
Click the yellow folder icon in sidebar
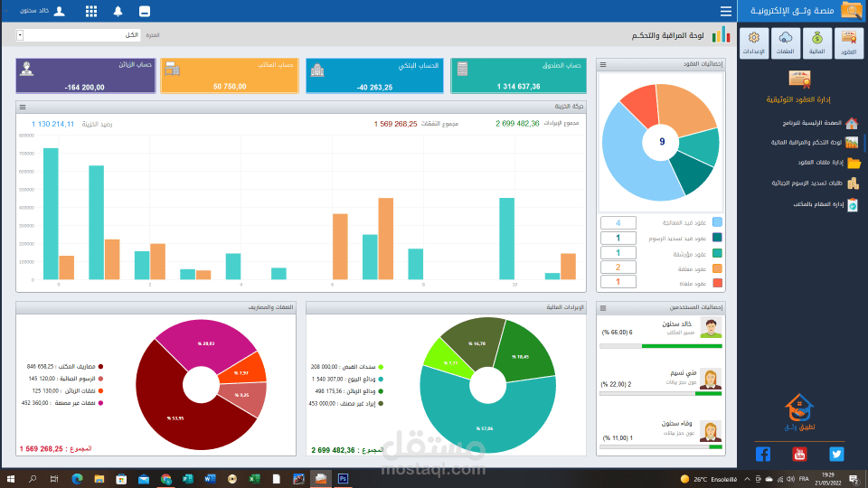coord(854,164)
